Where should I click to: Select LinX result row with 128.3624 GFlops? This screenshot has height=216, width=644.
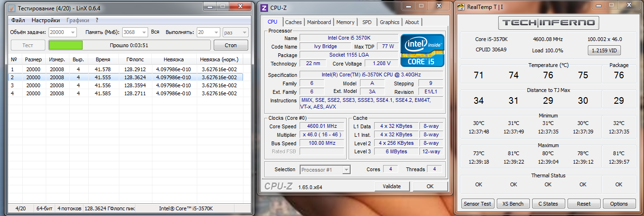pos(126,77)
